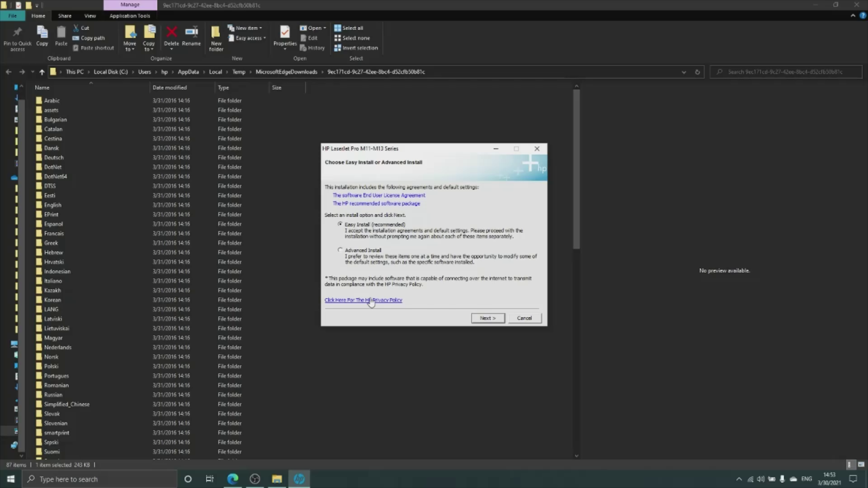
Task: Open the Application Tools tab
Action: pos(130,16)
